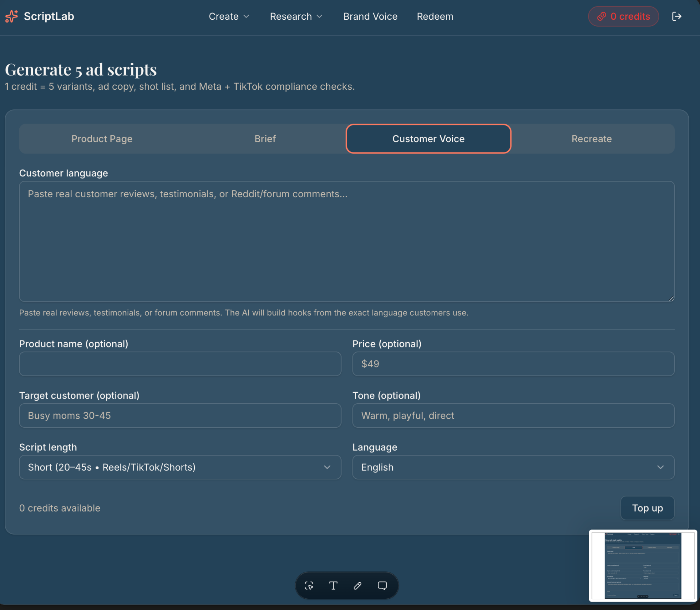700x610 pixels.
Task: Click the textarea resize handle corner
Action: click(671, 298)
